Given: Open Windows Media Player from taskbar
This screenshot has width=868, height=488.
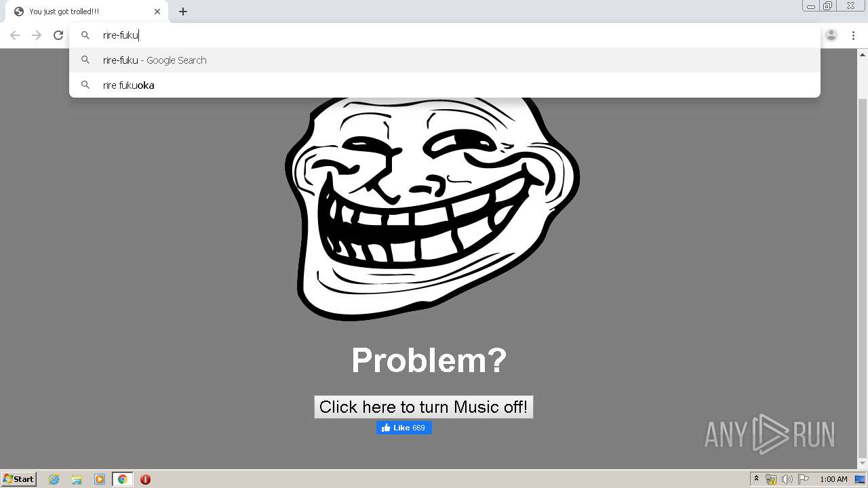Looking at the screenshot, I should tap(100, 479).
